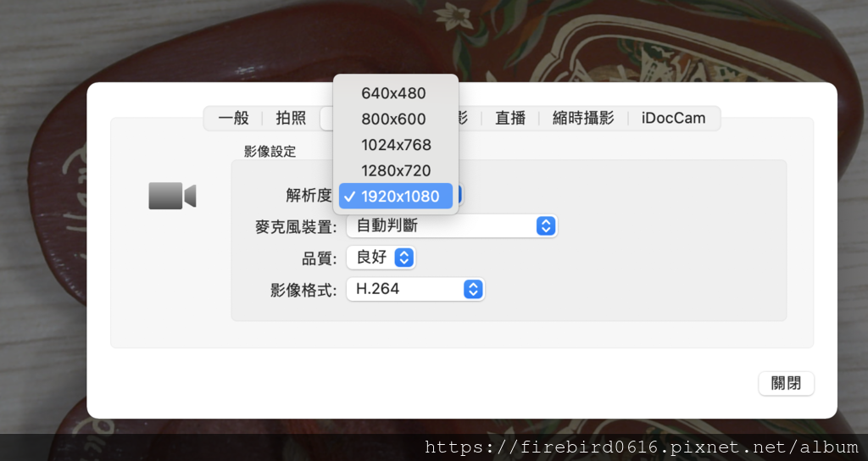Open the 縮時攝影 tab
The width and height of the screenshot is (868, 461).
583,118
